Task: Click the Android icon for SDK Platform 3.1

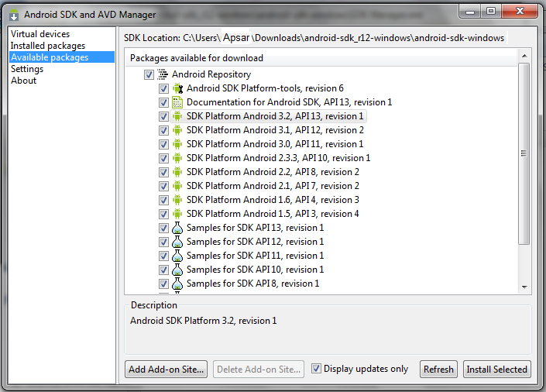Action: tap(177, 130)
